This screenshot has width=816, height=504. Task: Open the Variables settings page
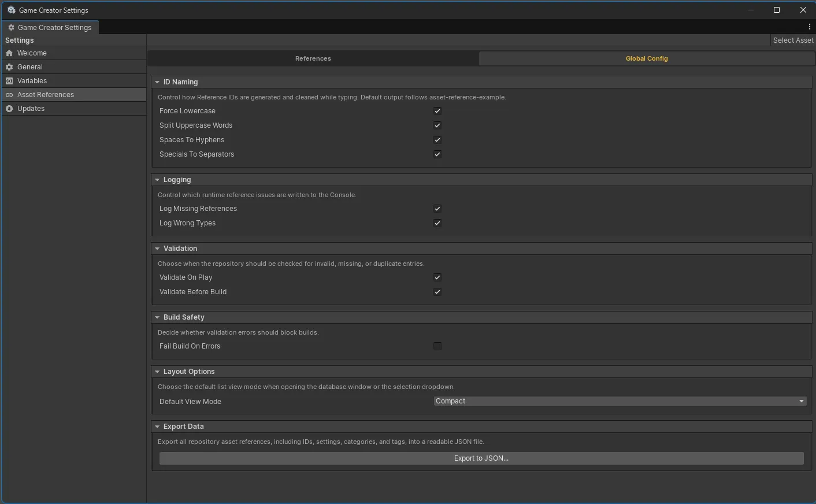tap(74, 81)
